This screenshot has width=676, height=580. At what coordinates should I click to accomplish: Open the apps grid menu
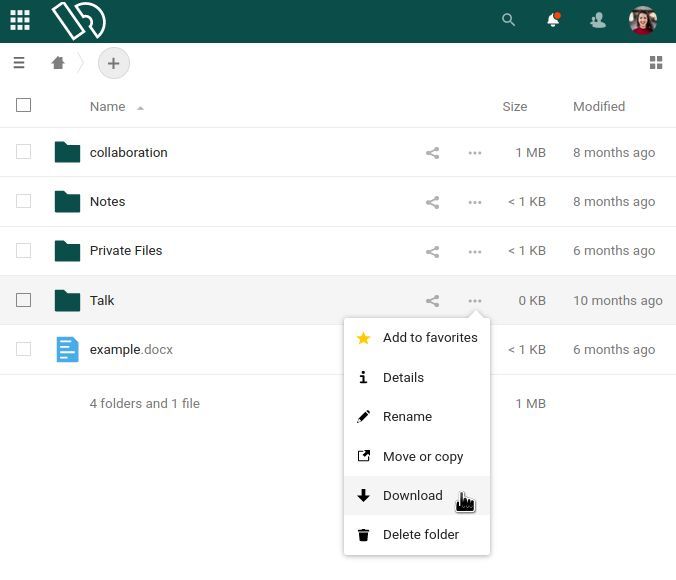[20, 20]
